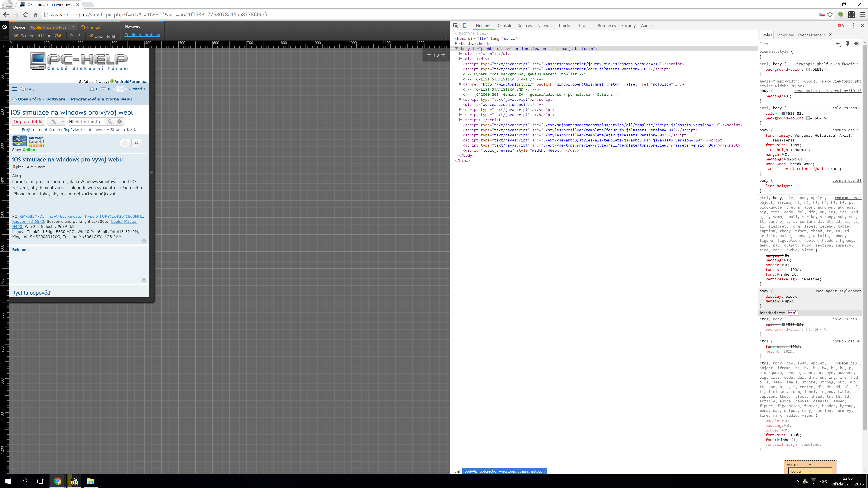
Task: Open DevTools three-dot customize menu
Action: (853, 25)
